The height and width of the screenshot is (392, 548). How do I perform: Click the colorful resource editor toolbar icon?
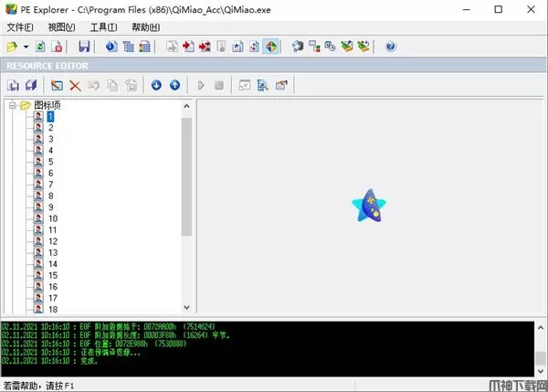271,46
